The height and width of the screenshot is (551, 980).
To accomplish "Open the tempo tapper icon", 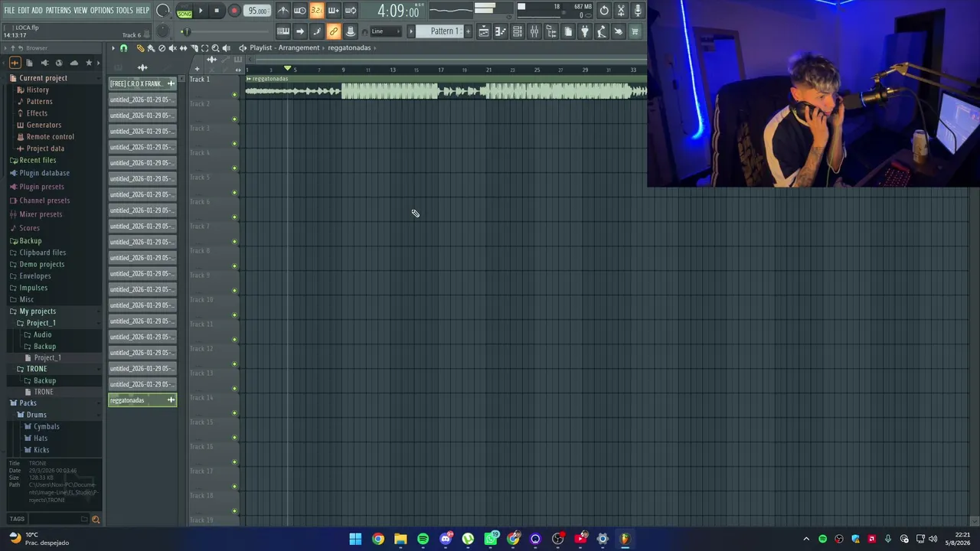I will pyautogui.click(x=602, y=31).
